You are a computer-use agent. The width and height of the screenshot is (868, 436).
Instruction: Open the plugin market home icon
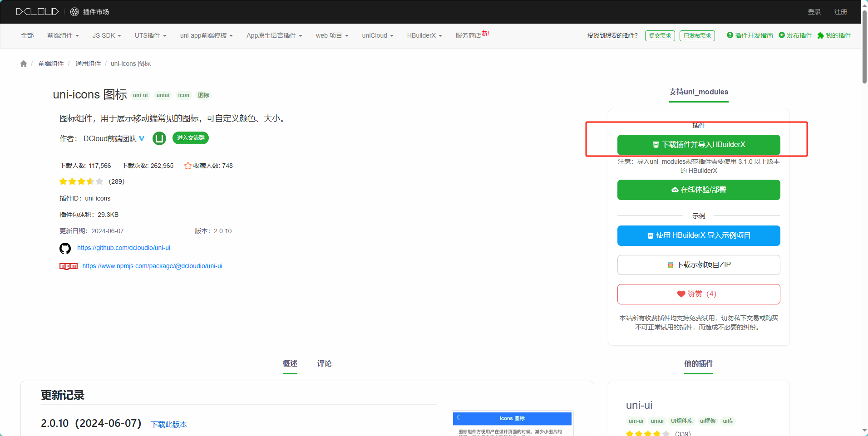75,12
